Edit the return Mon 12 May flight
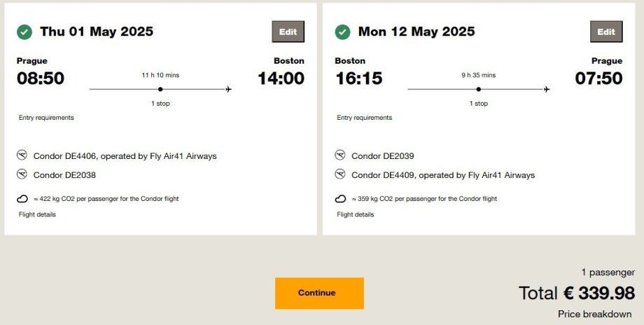The width and height of the screenshot is (644, 325). [606, 32]
